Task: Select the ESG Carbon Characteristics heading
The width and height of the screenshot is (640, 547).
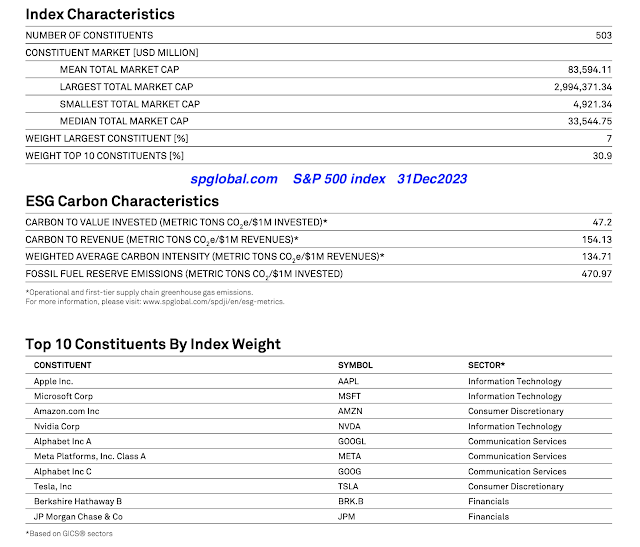Action: [122, 201]
